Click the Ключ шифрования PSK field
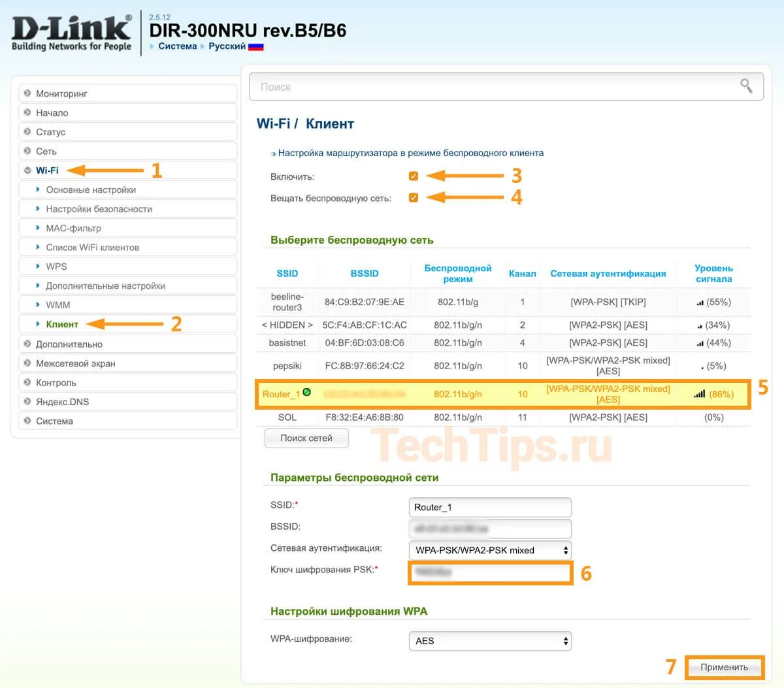This screenshot has width=784, height=688. 490,572
